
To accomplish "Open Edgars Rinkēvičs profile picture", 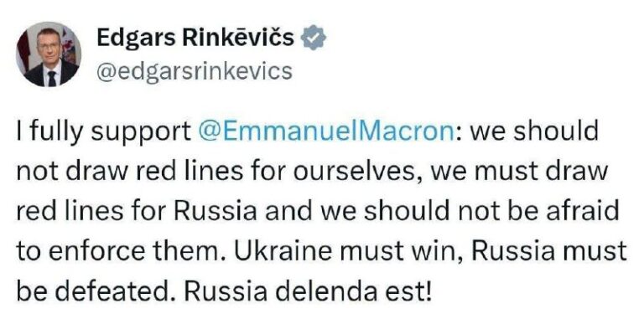I will pyautogui.click(x=49, y=54).
